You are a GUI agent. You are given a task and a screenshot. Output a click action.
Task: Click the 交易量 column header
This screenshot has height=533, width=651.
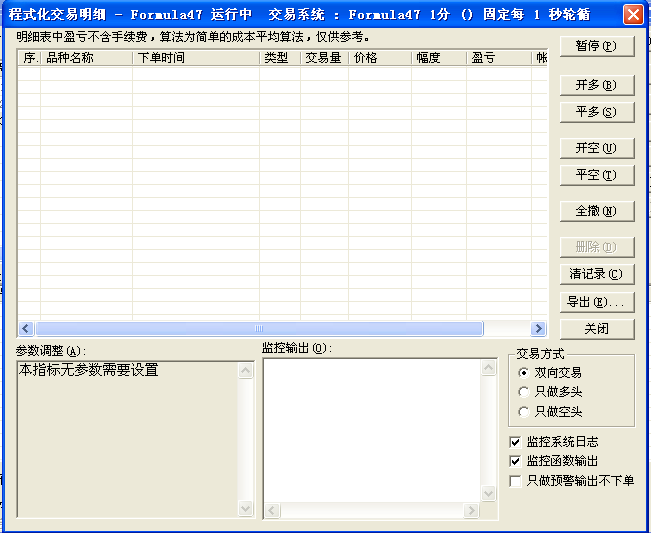point(324,58)
